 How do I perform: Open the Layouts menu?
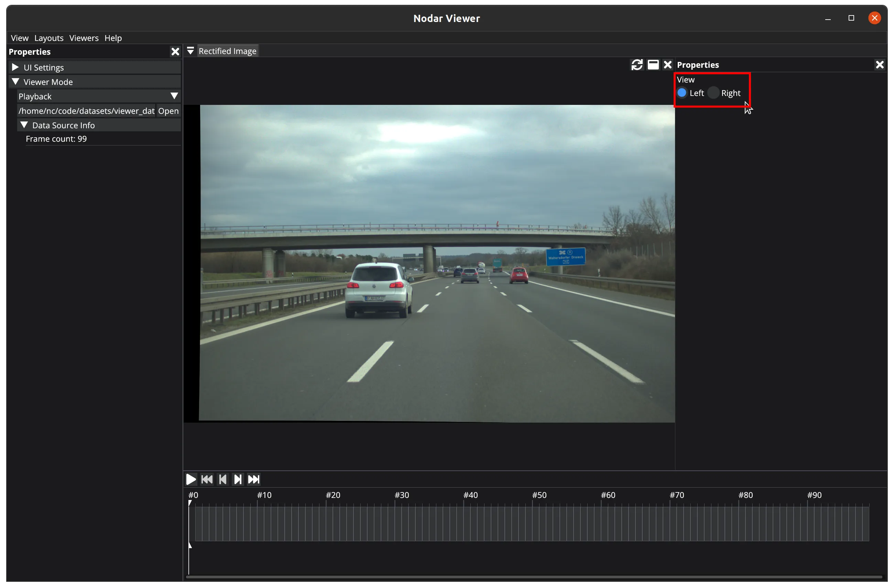coord(49,38)
